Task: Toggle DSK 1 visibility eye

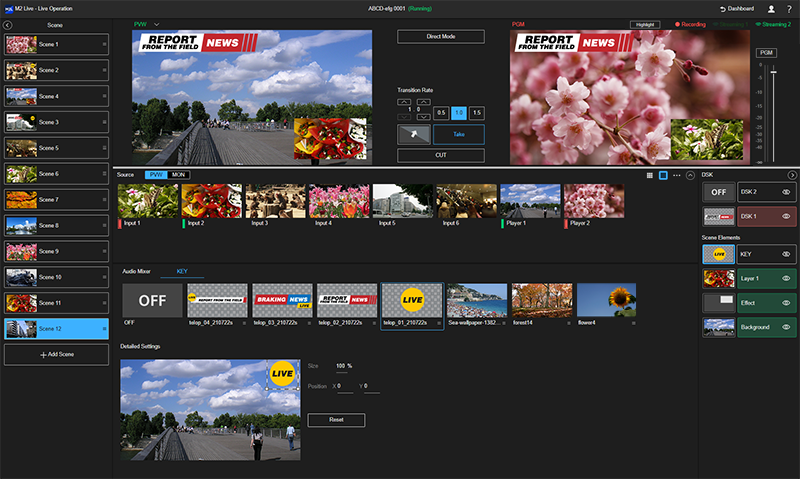Action: point(786,216)
